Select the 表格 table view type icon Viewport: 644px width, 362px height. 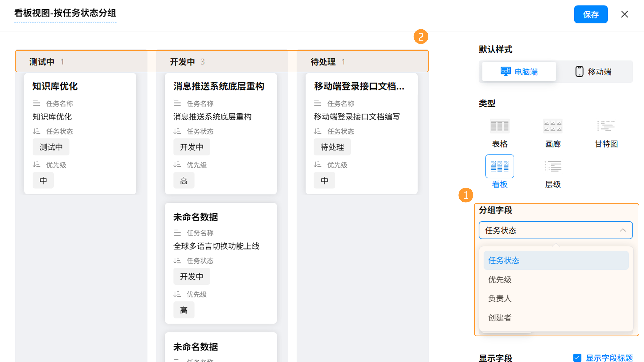point(499,126)
